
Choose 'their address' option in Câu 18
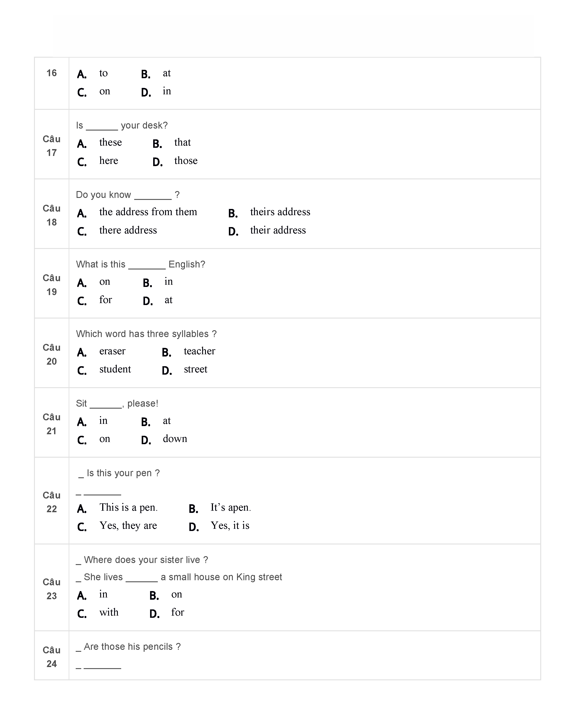click(277, 230)
